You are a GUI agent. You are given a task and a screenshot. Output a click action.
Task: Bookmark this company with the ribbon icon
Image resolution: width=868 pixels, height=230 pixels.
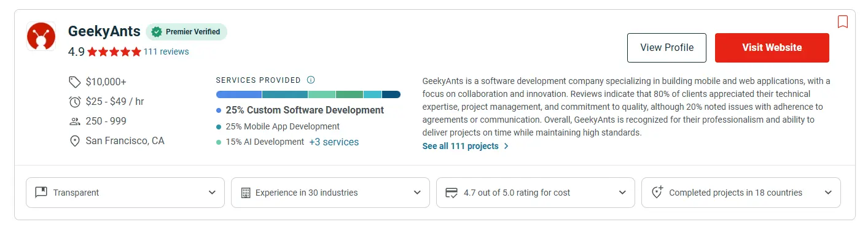pyautogui.click(x=843, y=21)
